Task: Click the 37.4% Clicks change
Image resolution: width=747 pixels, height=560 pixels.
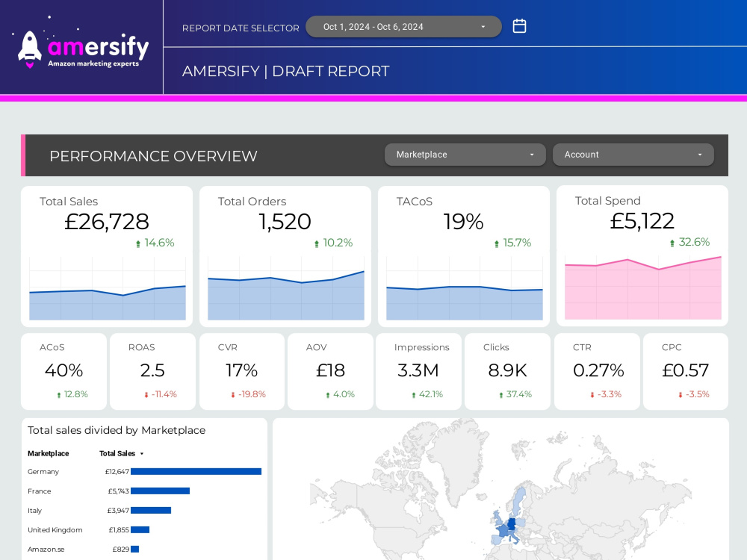Action: [515, 394]
